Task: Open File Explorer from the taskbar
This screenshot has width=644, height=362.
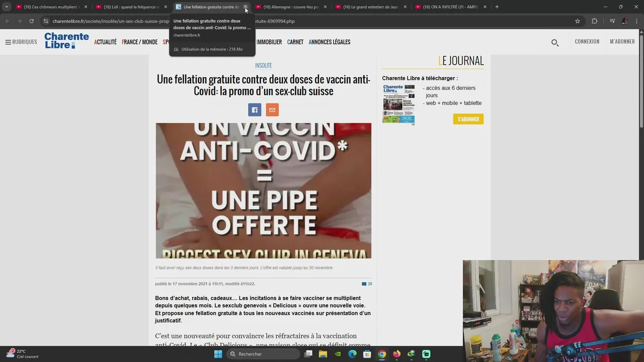Action: coord(323,354)
